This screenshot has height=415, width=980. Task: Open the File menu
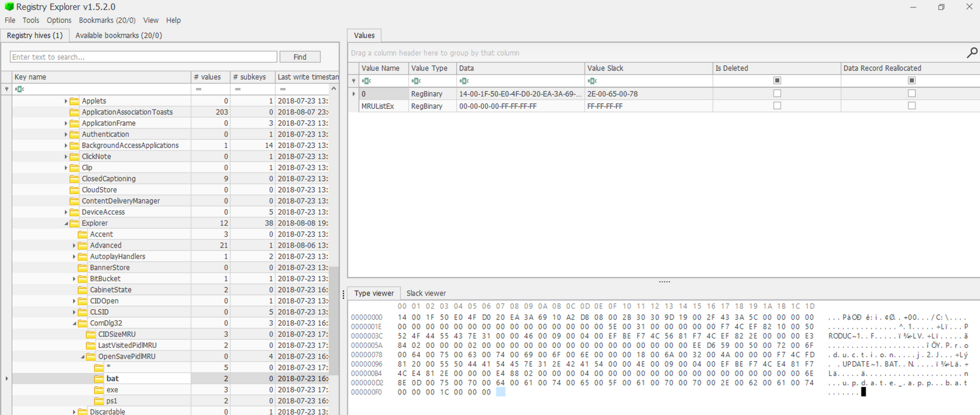pyautogui.click(x=10, y=20)
